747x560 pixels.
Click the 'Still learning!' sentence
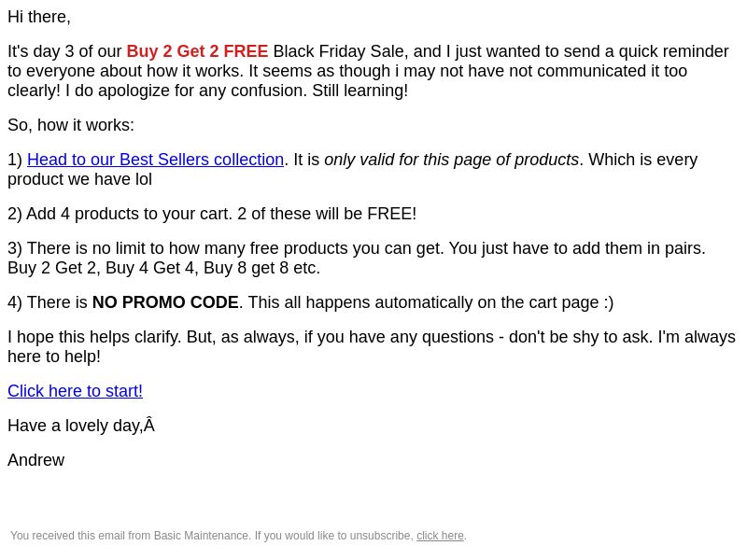[x=359, y=91]
